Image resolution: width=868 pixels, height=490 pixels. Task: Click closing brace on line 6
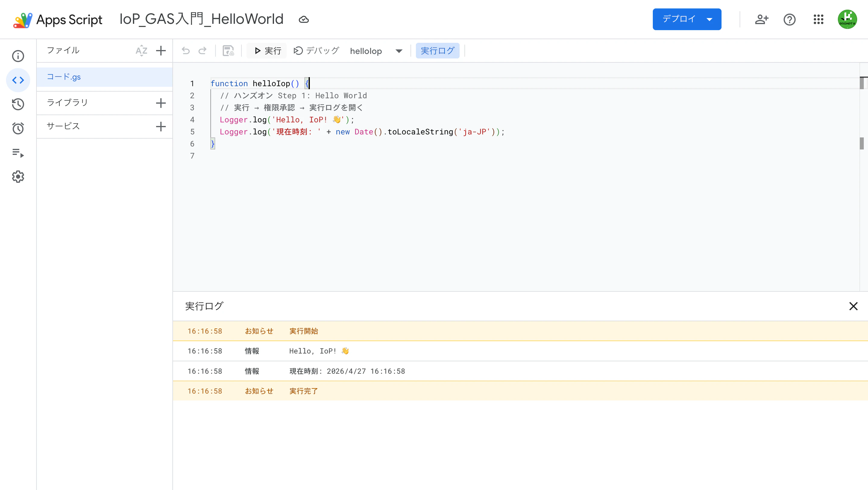pos(212,144)
